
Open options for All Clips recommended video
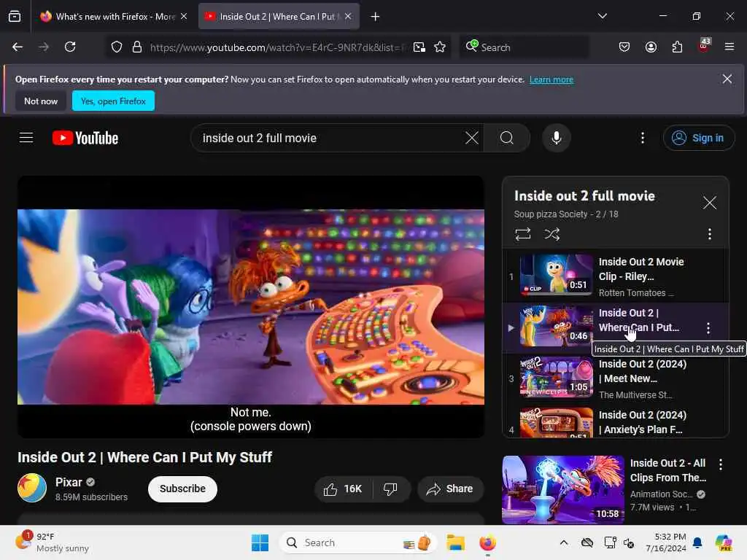pos(720,464)
